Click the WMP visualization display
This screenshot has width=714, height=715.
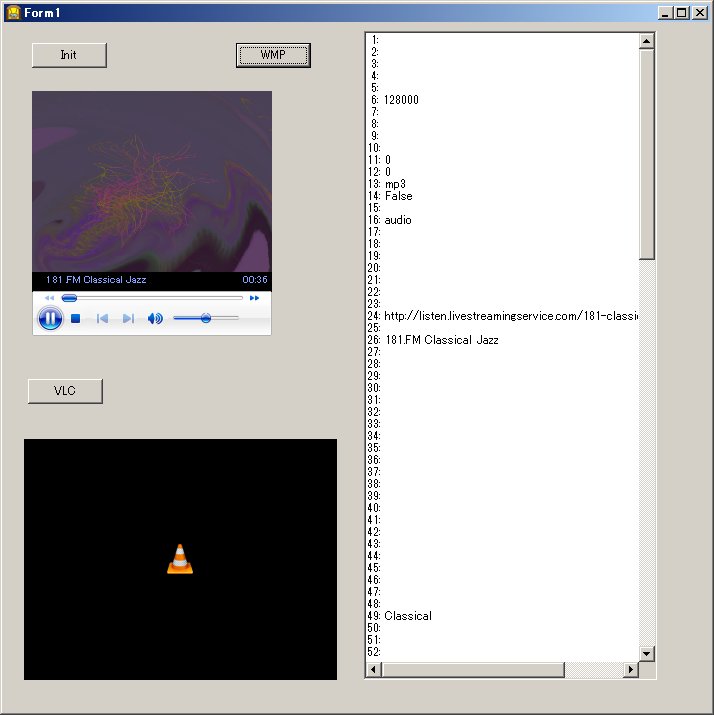click(x=152, y=181)
